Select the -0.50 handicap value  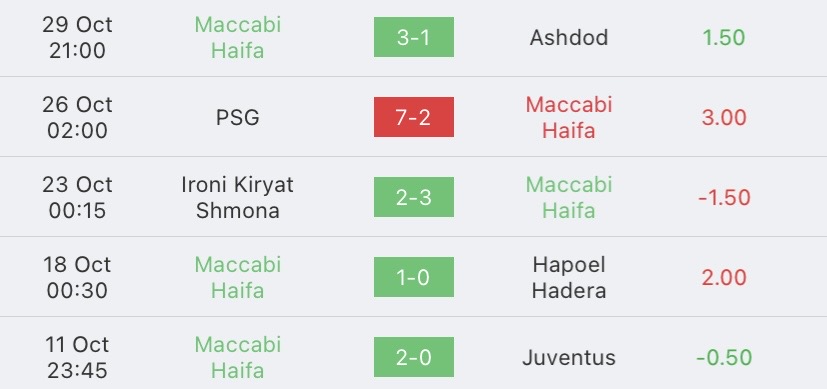[x=724, y=358]
